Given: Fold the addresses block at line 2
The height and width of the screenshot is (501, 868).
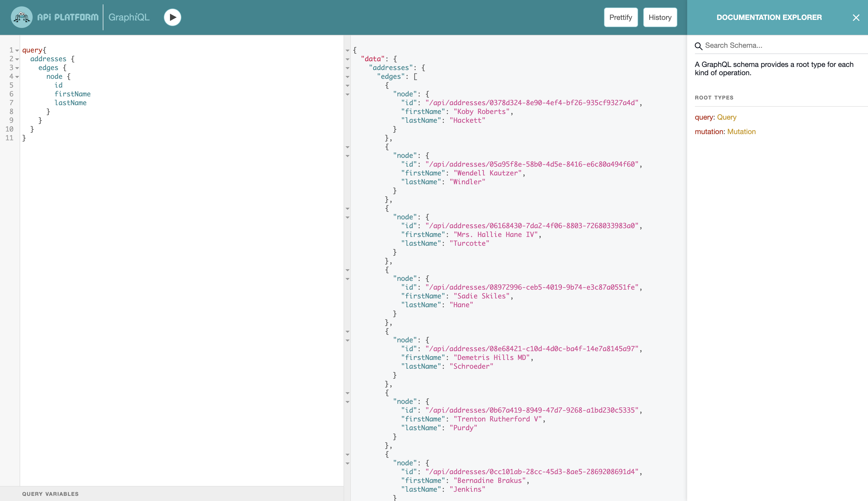Looking at the screenshot, I should pos(17,59).
